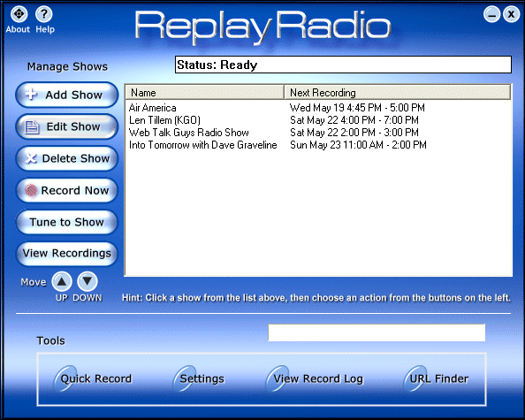The image size is (525, 420).
Task: Open View Record Log
Action: coord(314,378)
